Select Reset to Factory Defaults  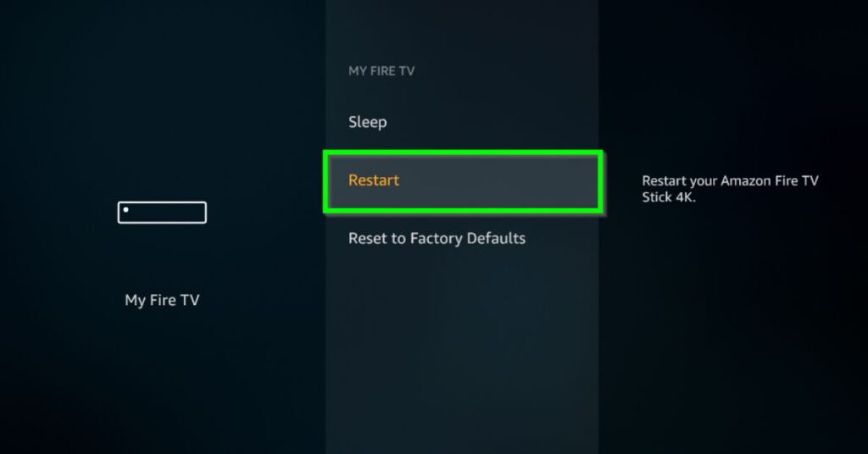click(462, 238)
